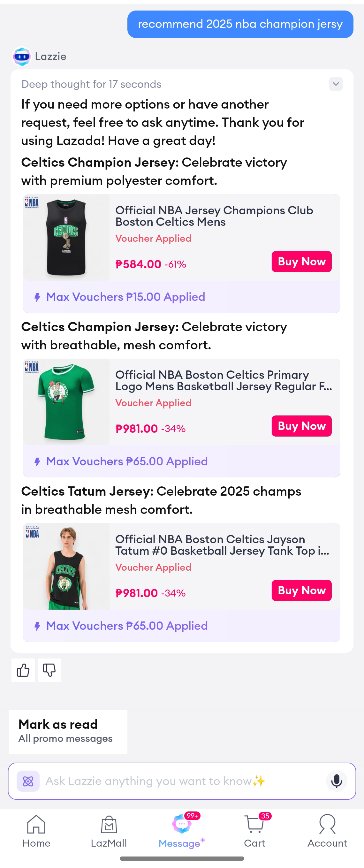Open green Celtics Primary Logo jersey image
Viewport: 364px width, 868px height.
[x=66, y=402]
